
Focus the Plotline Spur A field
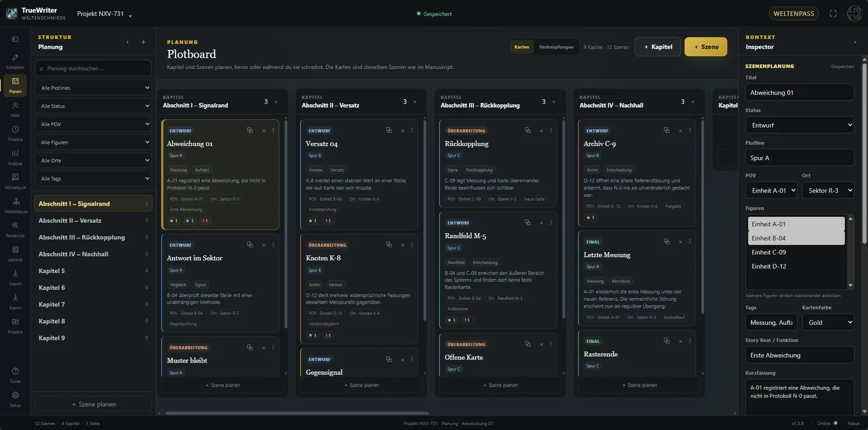click(x=800, y=158)
